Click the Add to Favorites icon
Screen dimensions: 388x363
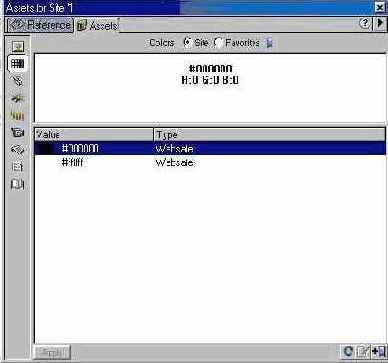pos(378,351)
